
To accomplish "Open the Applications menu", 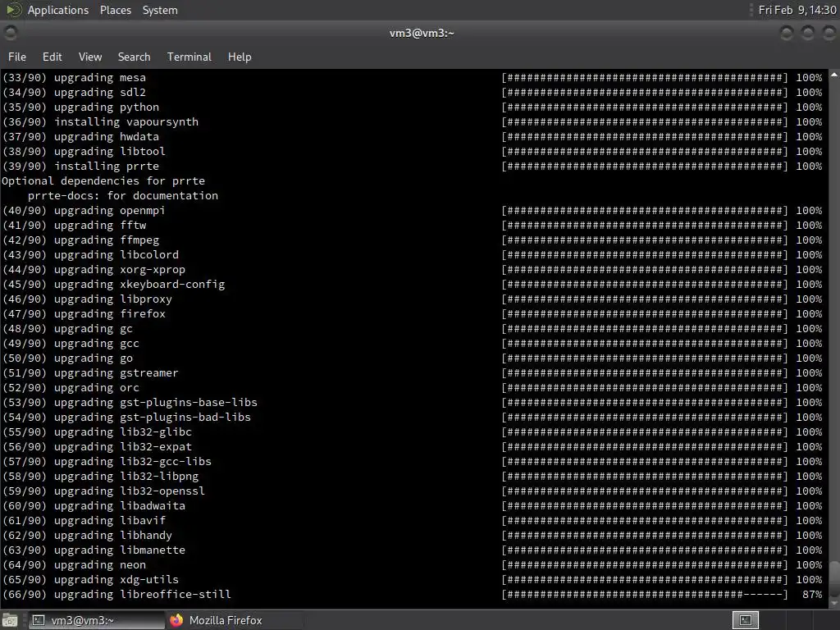I will (58, 10).
